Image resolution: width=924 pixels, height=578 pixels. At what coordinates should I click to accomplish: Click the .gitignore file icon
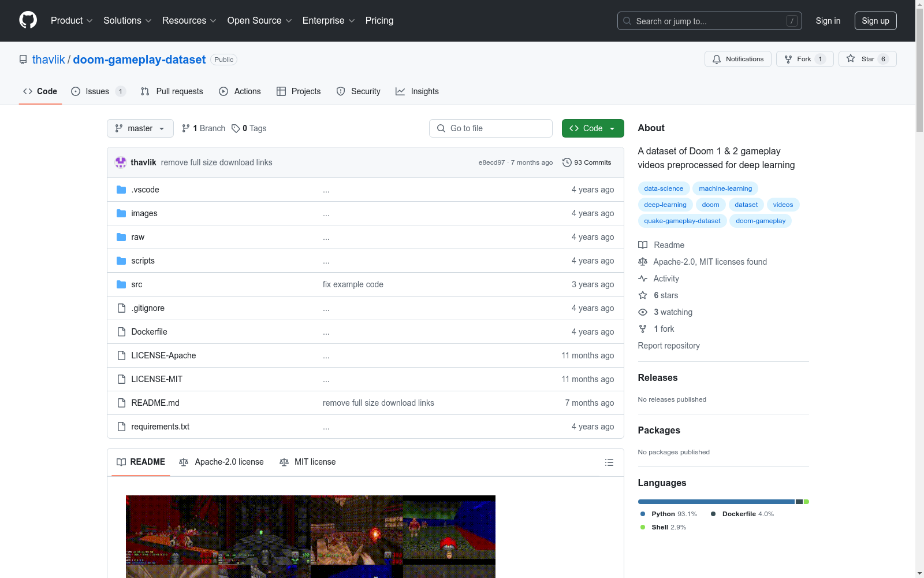pos(121,308)
